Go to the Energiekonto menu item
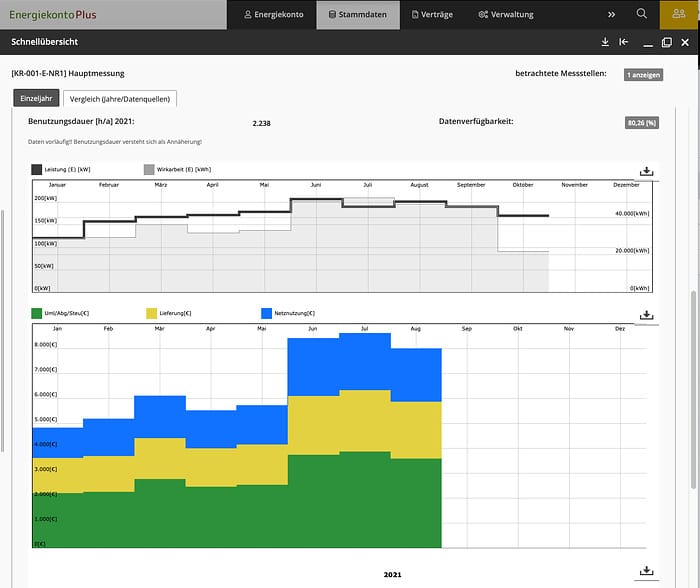 click(x=272, y=14)
